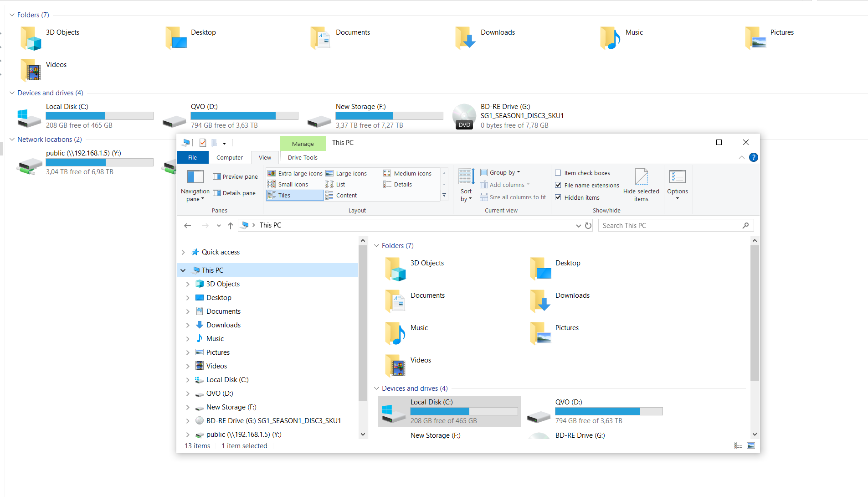Collapse Network locations group in background window
Screen dimensions: 868x497
[x=12, y=140]
